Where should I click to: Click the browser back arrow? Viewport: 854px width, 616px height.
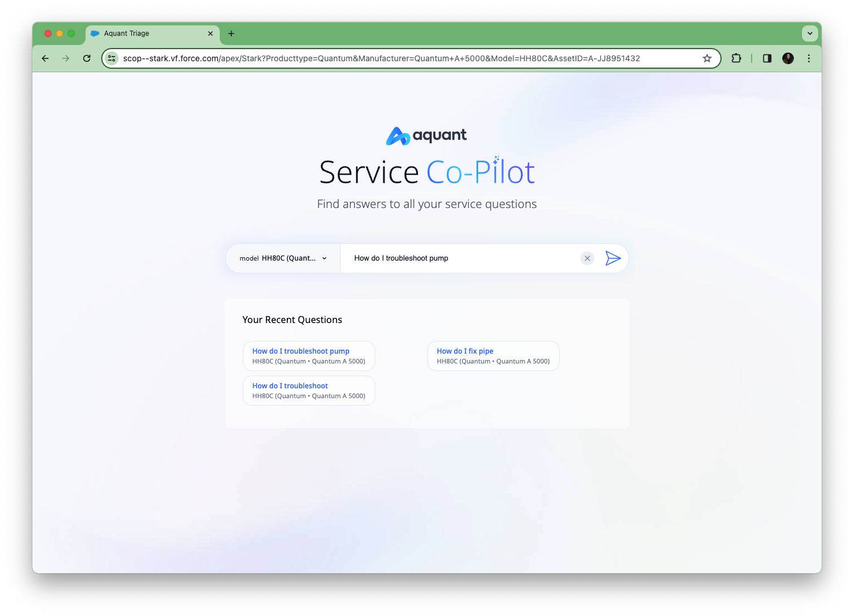[45, 58]
